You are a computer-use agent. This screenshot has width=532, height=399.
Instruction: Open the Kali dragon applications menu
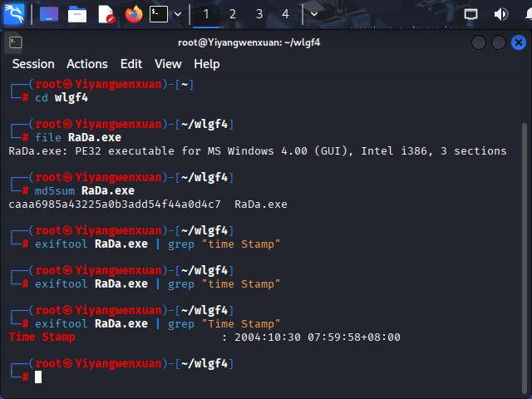pos(13,14)
